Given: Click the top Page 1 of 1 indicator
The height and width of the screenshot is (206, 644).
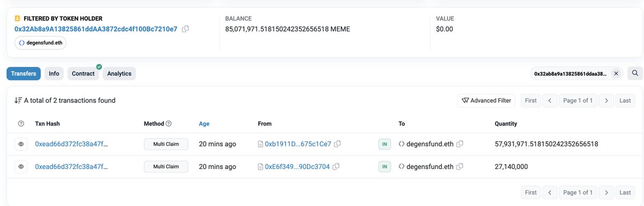Looking at the screenshot, I should pyautogui.click(x=577, y=100).
